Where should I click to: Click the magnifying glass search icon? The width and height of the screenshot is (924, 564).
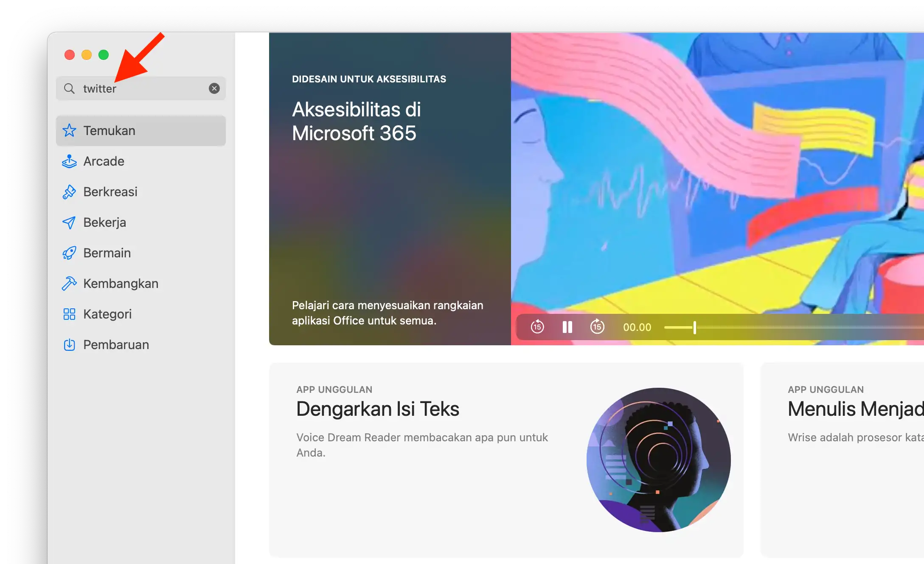pyautogui.click(x=69, y=89)
